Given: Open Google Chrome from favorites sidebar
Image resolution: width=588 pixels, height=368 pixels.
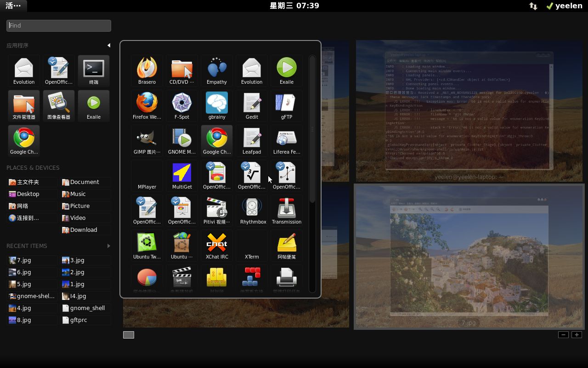Looking at the screenshot, I should [24, 141].
